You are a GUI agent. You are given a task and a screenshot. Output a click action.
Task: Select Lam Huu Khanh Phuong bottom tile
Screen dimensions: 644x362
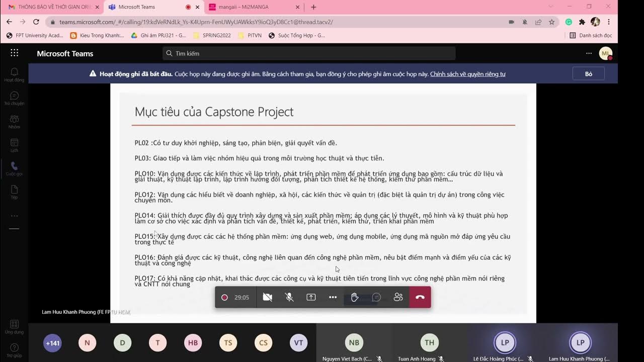580,343
